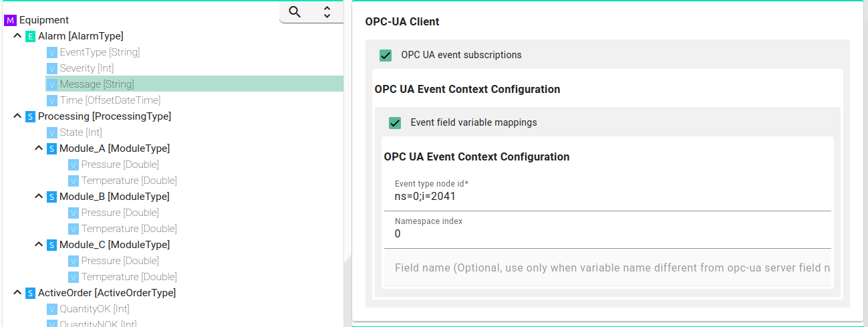
Task: Collapse the Processing tree node
Action: click(17, 116)
